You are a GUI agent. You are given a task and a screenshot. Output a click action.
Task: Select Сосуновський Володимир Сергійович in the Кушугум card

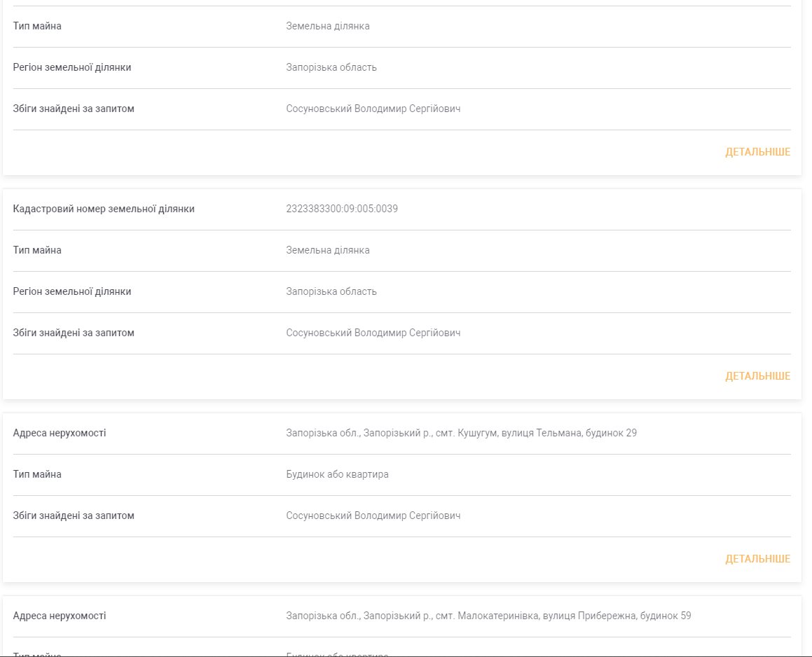coord(373,516)
